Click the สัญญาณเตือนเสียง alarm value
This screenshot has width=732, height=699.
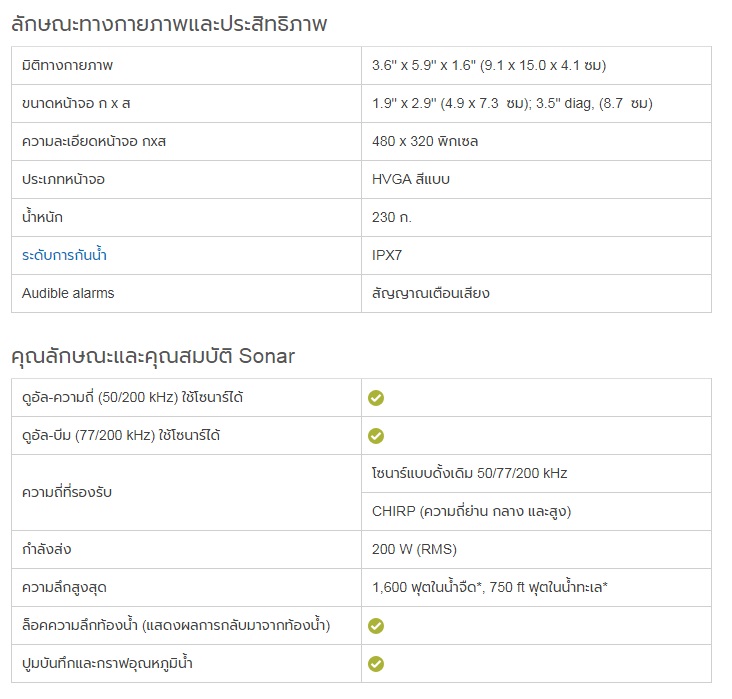(x=430, y=293)
